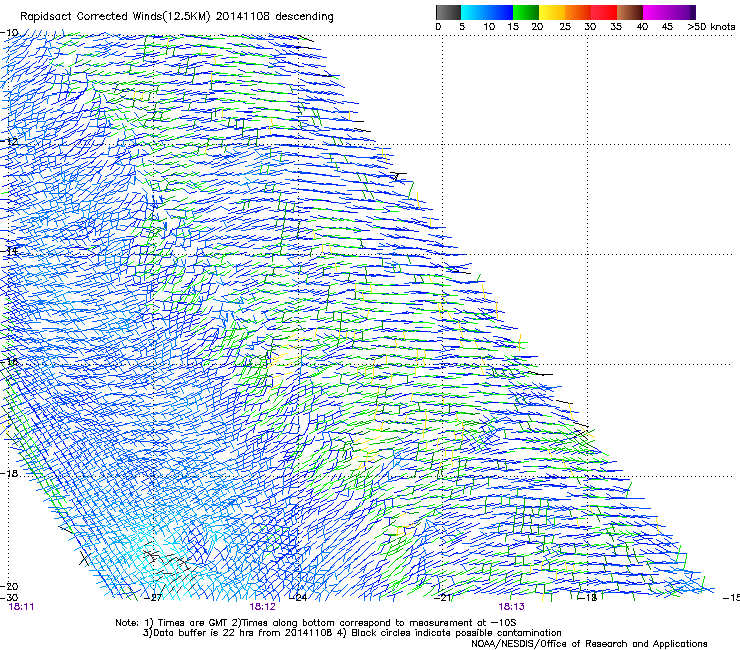
Task: Click the '-10' latitude axis label
Action: click(x=9, y=33)
